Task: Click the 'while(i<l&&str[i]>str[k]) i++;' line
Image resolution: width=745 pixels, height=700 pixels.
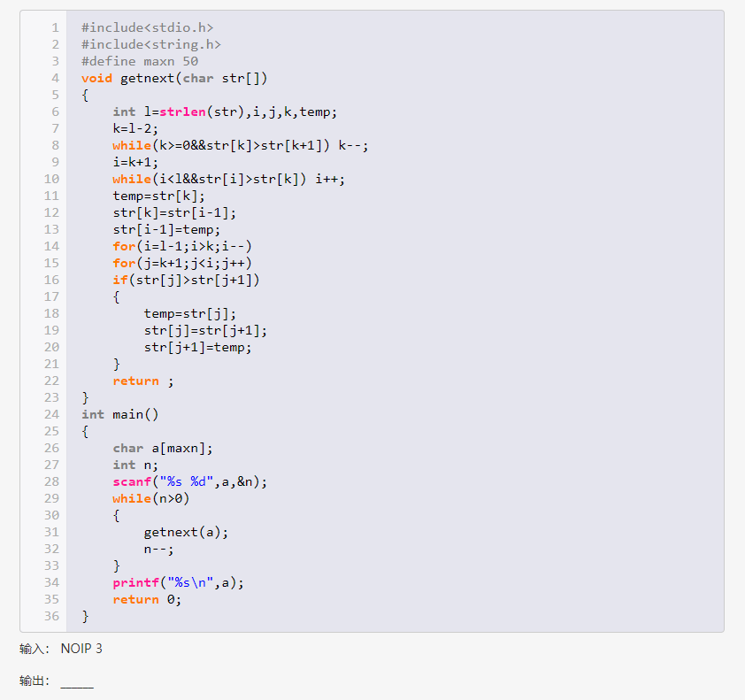Action: pyautogui.click(x=228, y=179)
